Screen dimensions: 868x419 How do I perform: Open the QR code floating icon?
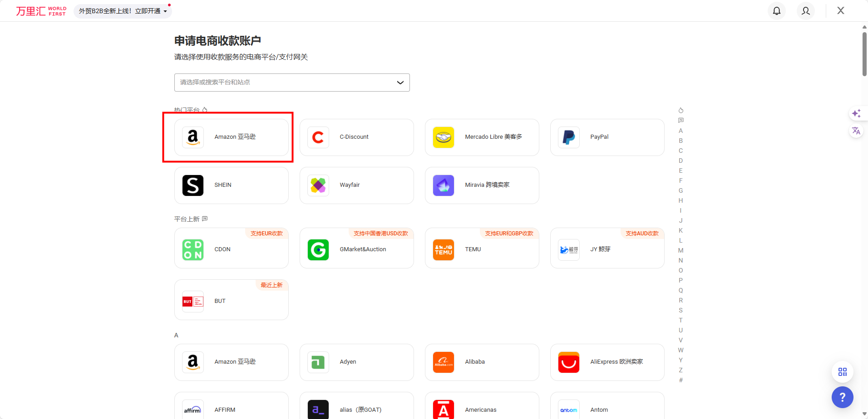[x=842, y=372]
